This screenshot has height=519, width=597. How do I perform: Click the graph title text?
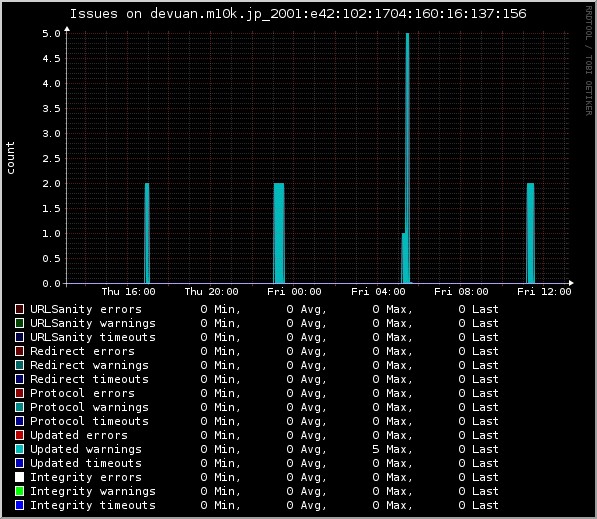(298, 14)
